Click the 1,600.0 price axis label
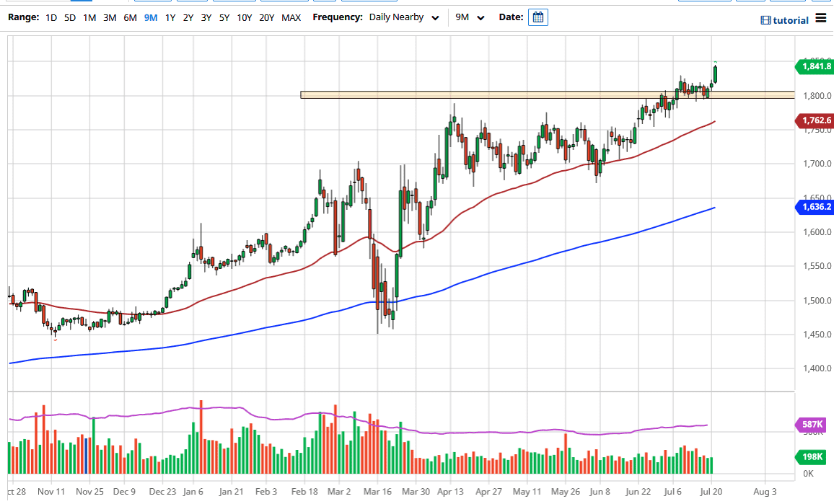834x504 pixels. pos(817,231)
